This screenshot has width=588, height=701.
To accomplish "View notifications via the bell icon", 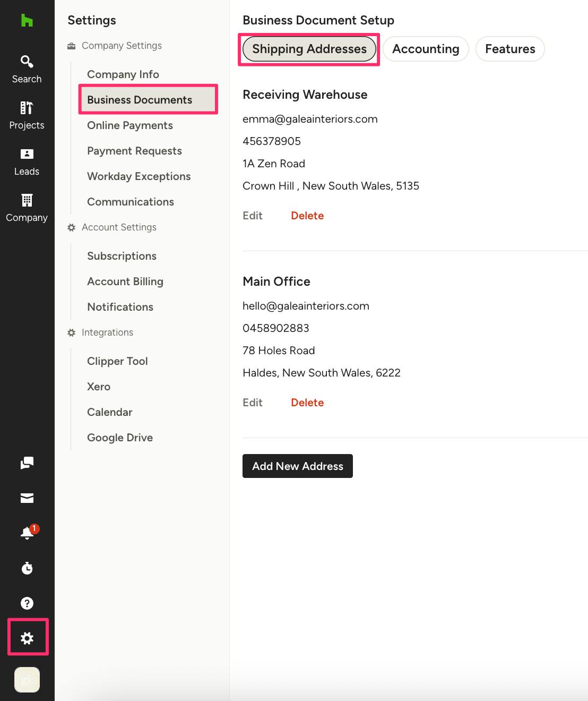I will [27, 533].
